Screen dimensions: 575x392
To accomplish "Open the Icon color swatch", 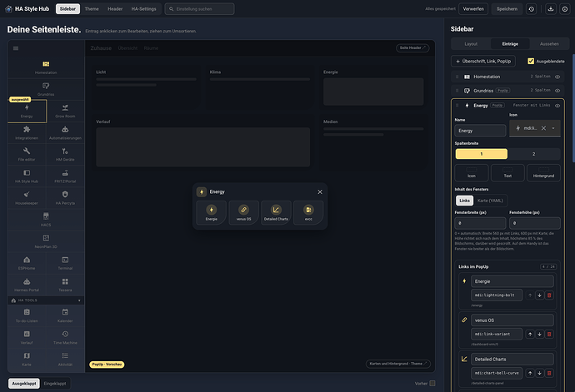I will click(x=472, y=173).
